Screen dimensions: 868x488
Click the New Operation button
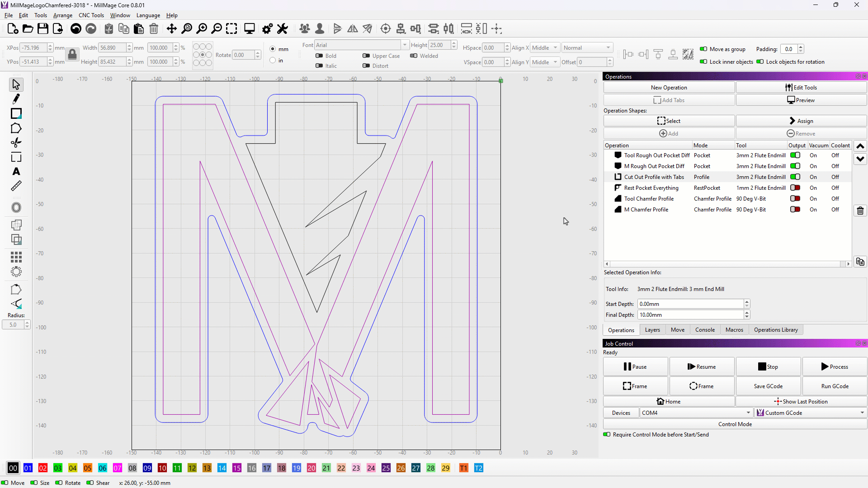(x=669, y=88)
